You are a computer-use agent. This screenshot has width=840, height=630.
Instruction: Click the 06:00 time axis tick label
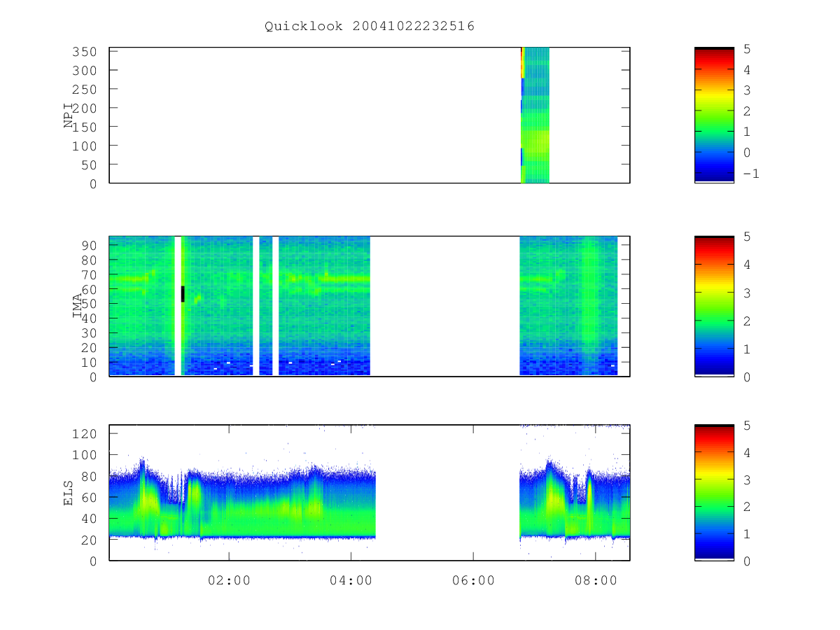tap(473, 581)
